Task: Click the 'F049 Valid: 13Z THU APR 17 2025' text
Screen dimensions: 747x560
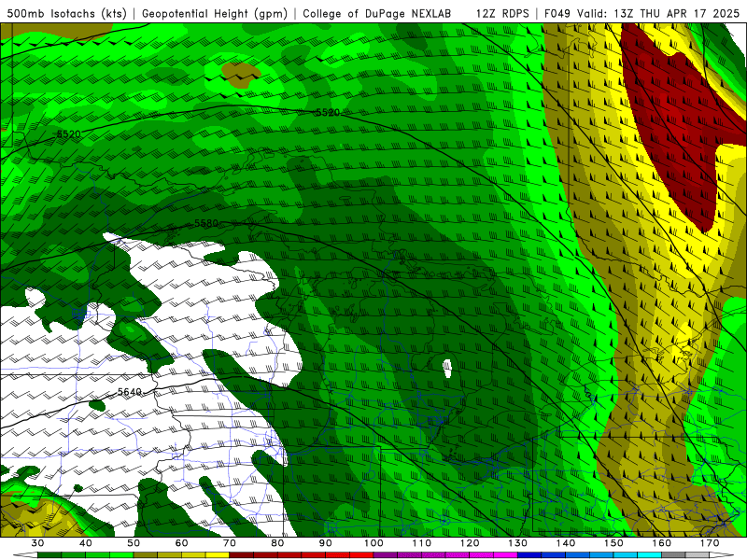Action: tap(641, 13)
